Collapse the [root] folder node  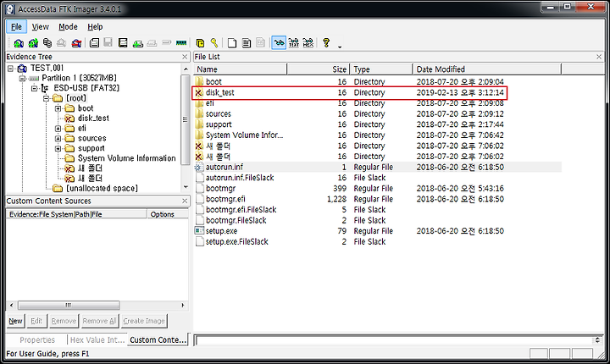(x=47, y=98)
